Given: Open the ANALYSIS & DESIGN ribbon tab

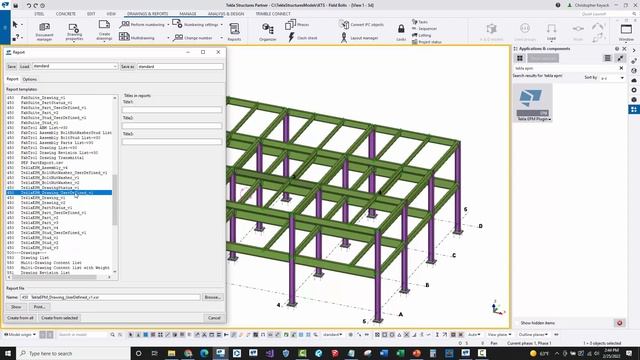Looking at the screenshot, I should (x=226, y=14).
